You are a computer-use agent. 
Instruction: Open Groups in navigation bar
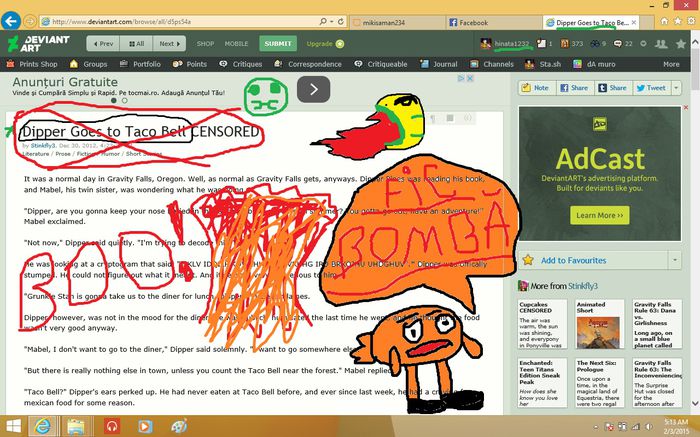point(89,64)
